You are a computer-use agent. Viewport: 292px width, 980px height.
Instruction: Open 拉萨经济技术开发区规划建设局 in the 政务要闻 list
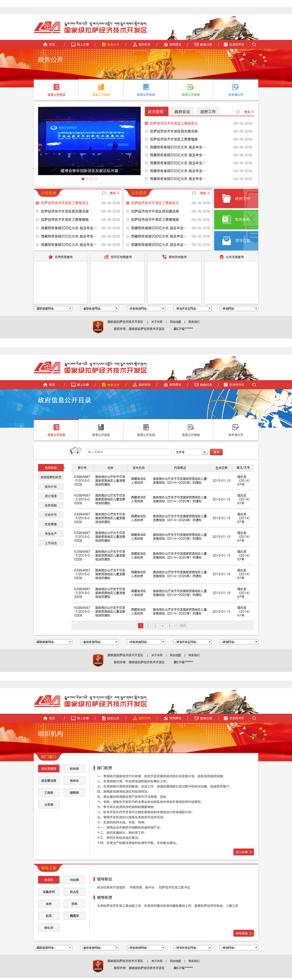174,131
